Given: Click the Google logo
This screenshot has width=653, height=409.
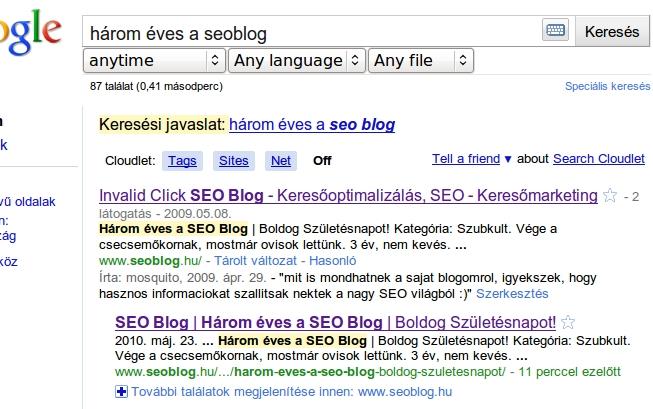Looking at the screenshot, I should click(30, 32).
